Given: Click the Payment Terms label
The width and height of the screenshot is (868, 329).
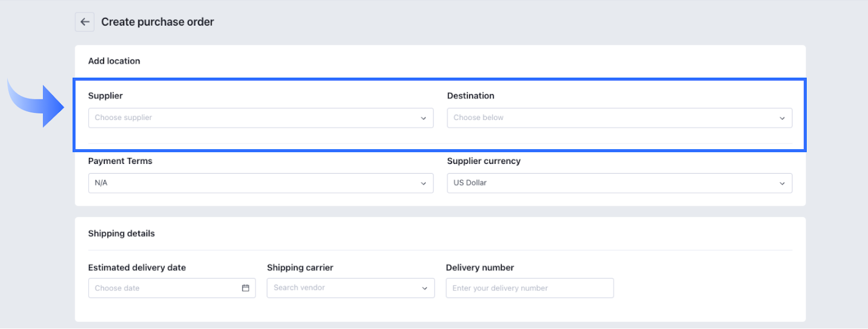Looking at the screenshot, I should tap(120, 161).
